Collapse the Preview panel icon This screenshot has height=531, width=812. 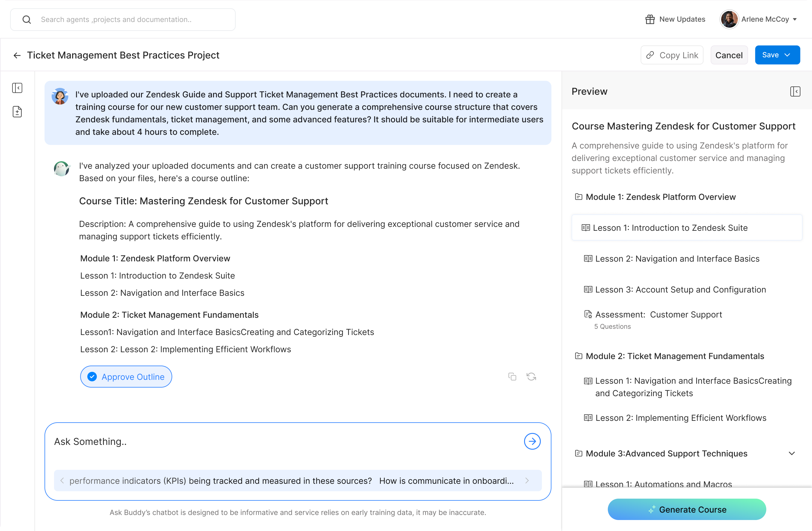coord(795,91)
